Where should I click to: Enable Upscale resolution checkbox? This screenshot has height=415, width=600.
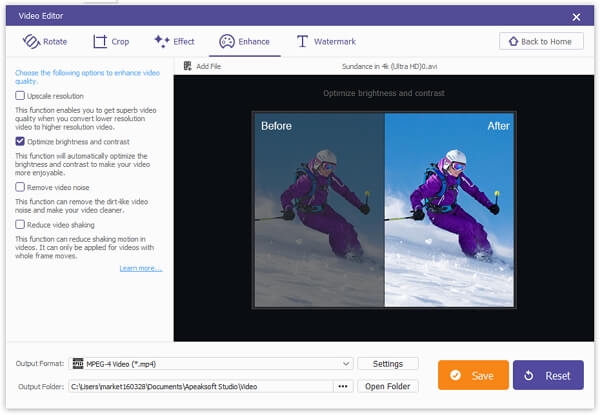click(20, 96)
